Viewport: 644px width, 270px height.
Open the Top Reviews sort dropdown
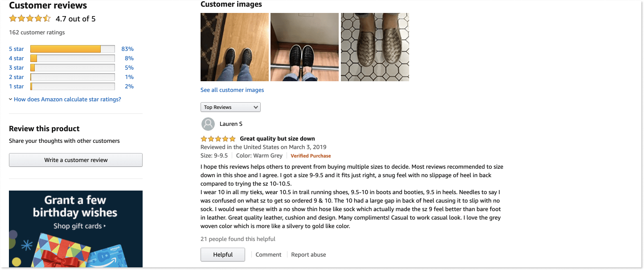230,107
